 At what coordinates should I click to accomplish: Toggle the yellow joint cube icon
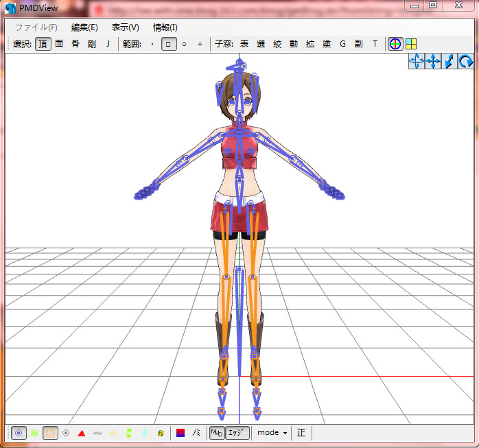[x=161, y=433]
